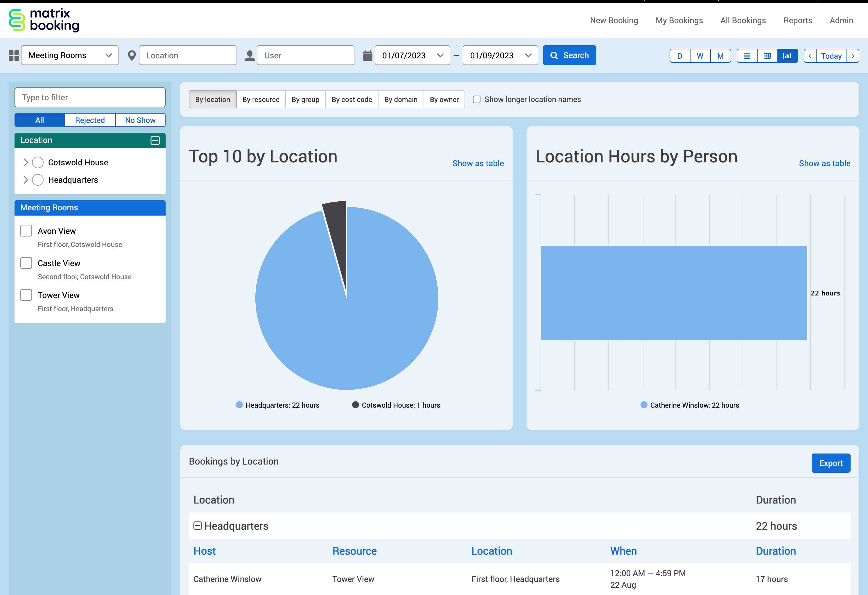
Task: Open the Reports menu item
Action: click(x=797, y=21)
